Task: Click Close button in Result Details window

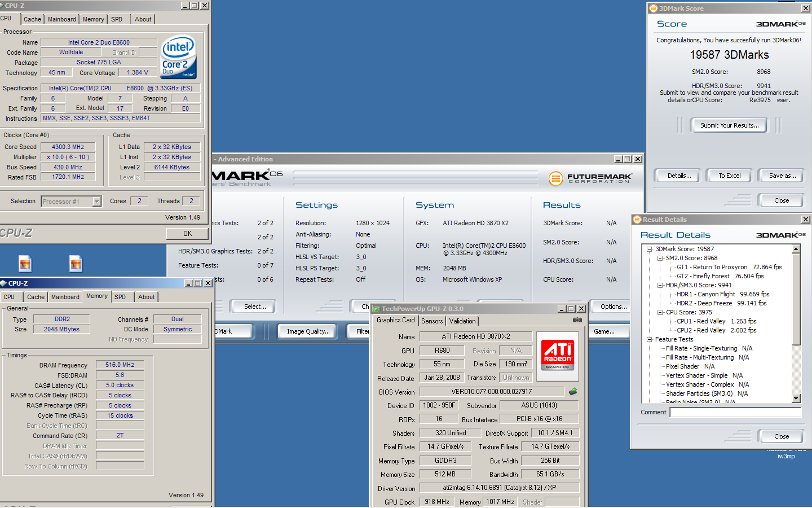Action: pyautogui.click(x=782, y=436)
